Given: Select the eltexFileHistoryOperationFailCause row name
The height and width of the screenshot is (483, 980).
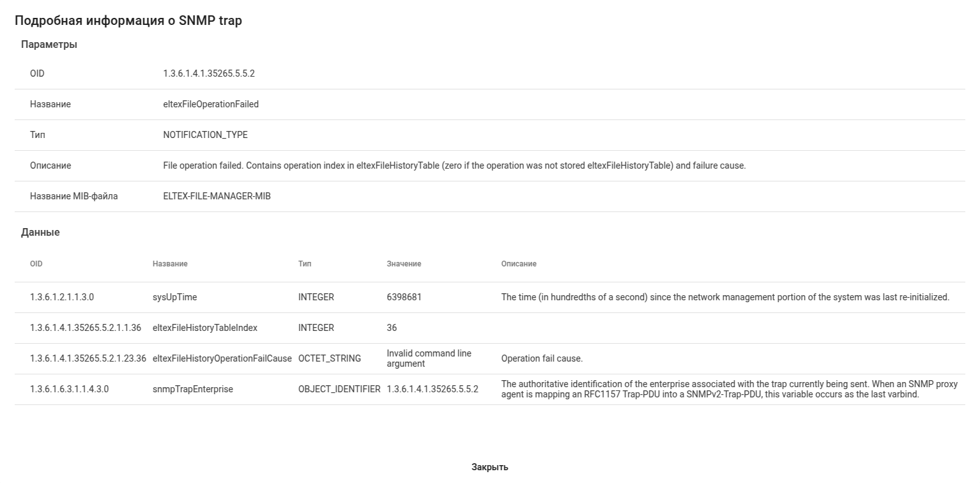Looking at the screenshot, I should [x=222, y=358].
